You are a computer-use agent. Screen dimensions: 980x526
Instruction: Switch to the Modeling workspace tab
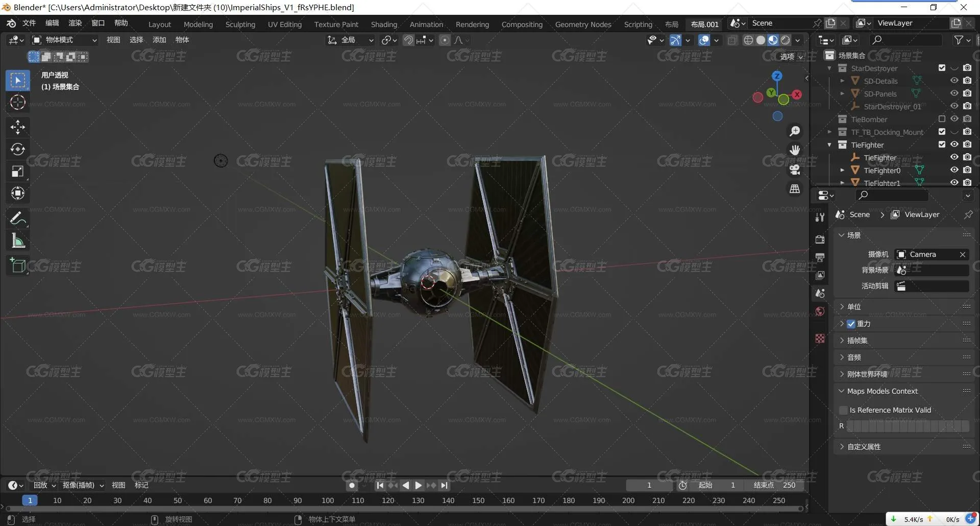click(198, 25)
